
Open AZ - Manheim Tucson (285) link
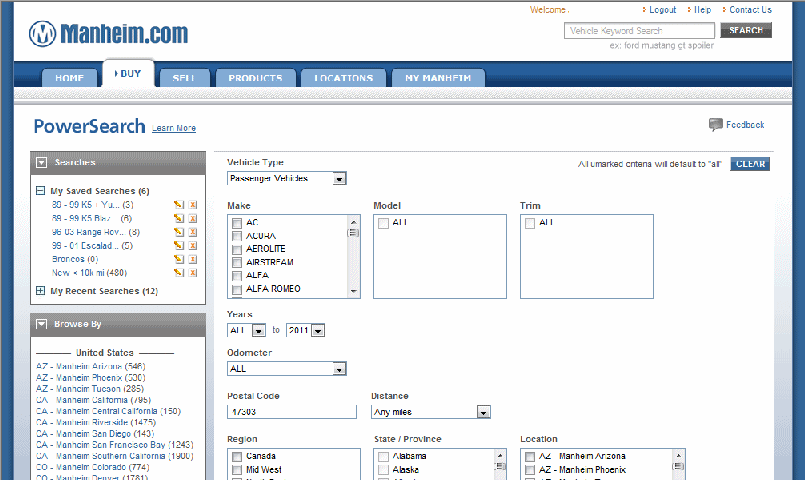[90, 389]
